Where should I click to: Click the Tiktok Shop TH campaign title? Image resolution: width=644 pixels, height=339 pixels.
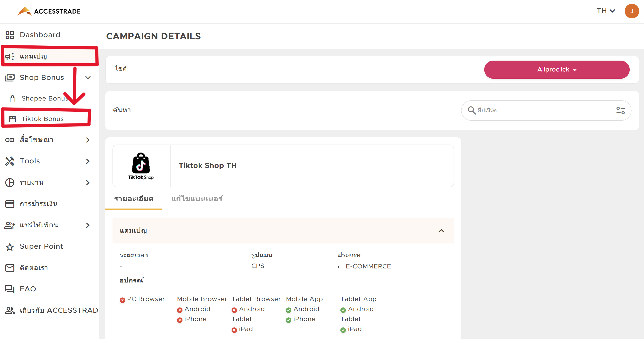208,165
